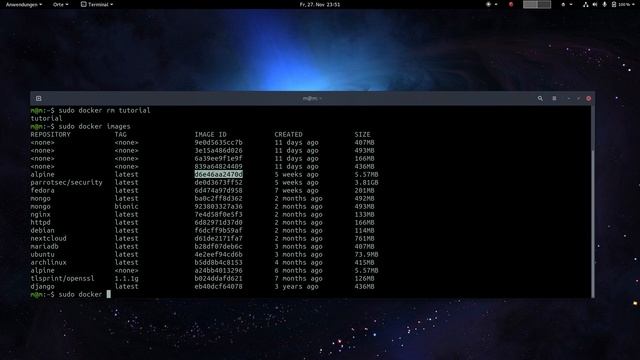
Task: Click the CREATED column header
Action: (x=288, y=134)
